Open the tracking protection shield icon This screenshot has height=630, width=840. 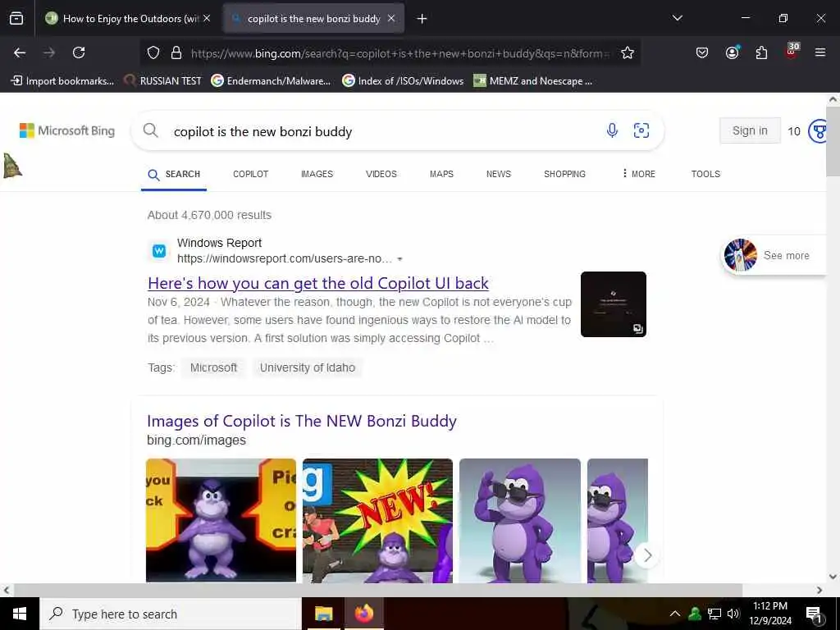[x=153, y=52]
